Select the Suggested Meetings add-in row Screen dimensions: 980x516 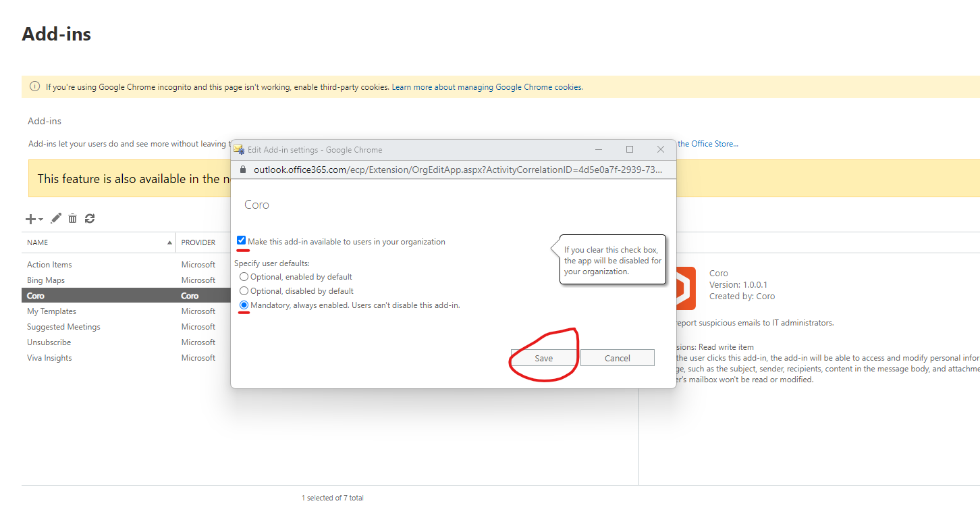tap(127, 327)
